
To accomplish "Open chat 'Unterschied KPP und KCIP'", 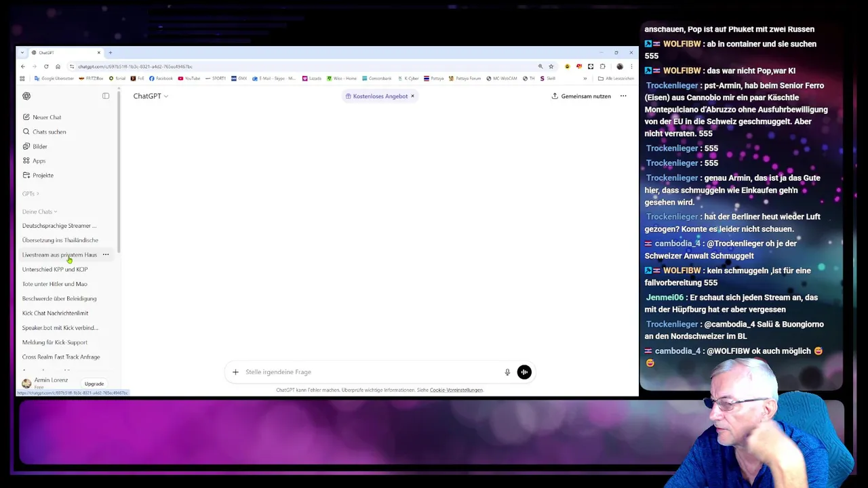I will [x=55, y=269].
